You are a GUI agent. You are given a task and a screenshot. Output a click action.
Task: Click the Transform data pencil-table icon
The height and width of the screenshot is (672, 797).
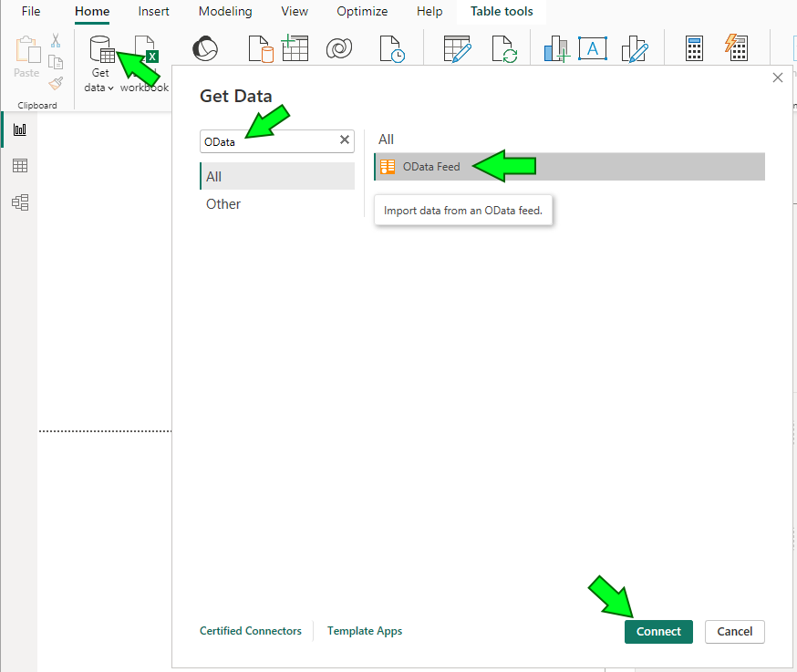click(457, 49)
